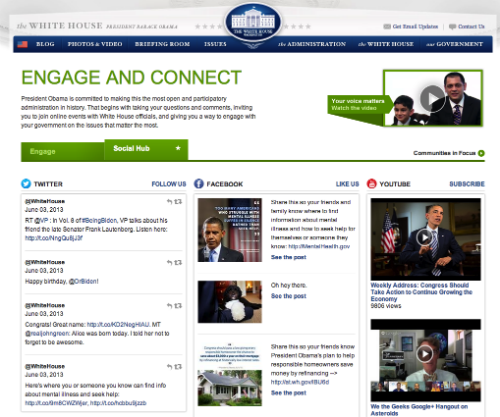Open the @VP mention link

click(x=42, y=221)
